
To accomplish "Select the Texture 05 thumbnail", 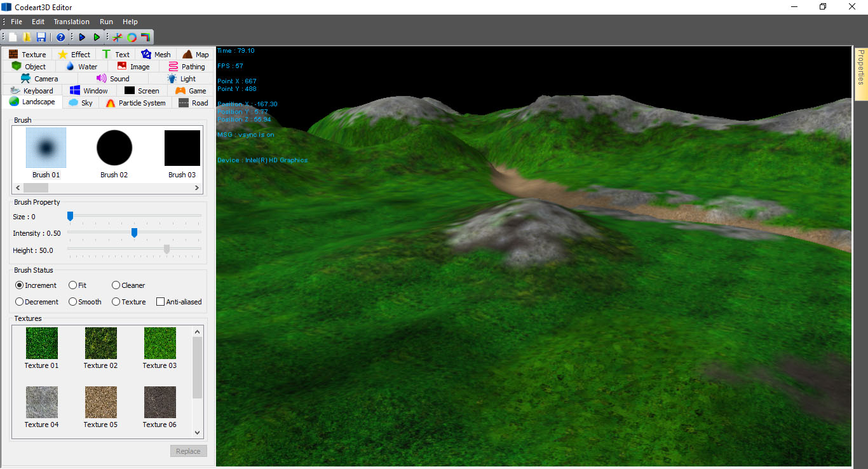I will tap(100, 402).
